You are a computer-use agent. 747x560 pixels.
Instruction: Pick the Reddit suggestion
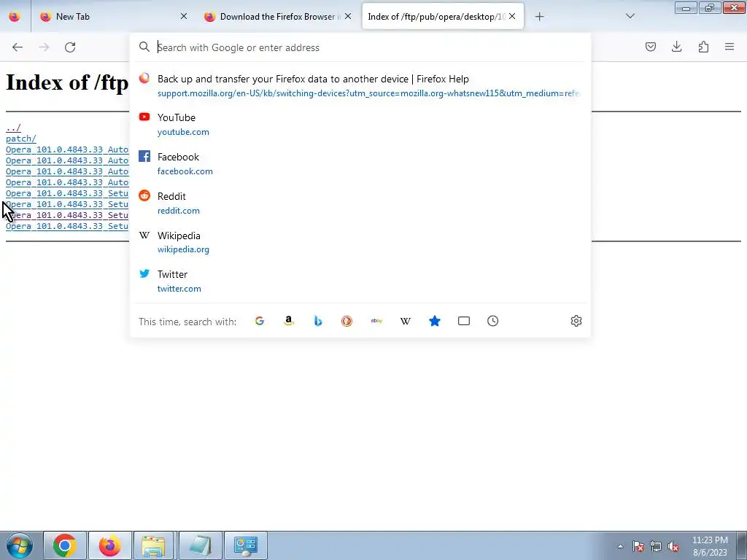point(360,203)
